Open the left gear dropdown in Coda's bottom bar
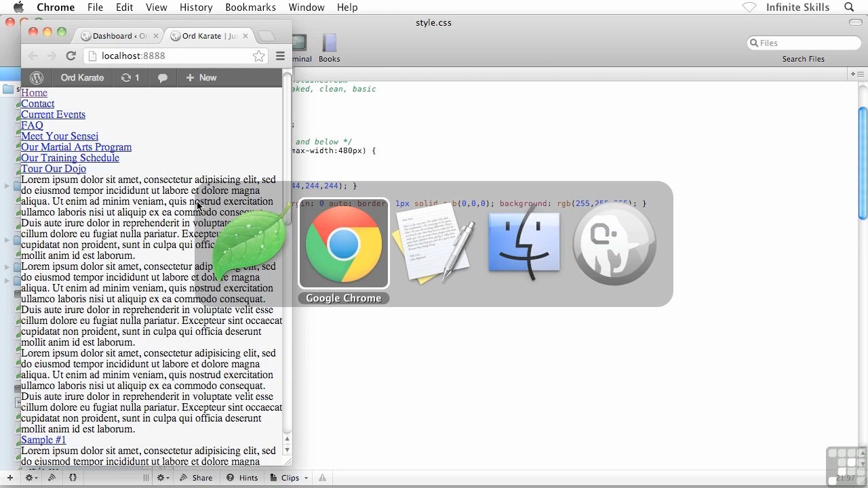This screenshot has width=868, height=488. click(31, 478)
